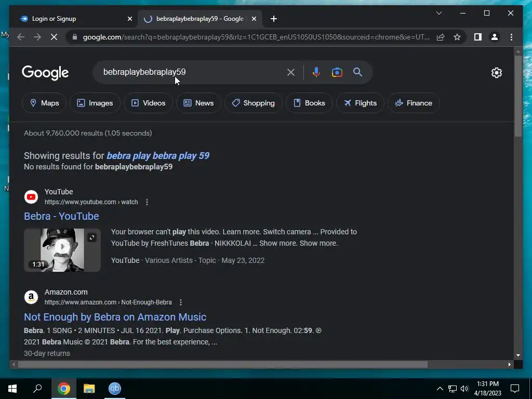532x399 pixels.
Task: Go forward with the forward arrow
Action: pos(37,37)
